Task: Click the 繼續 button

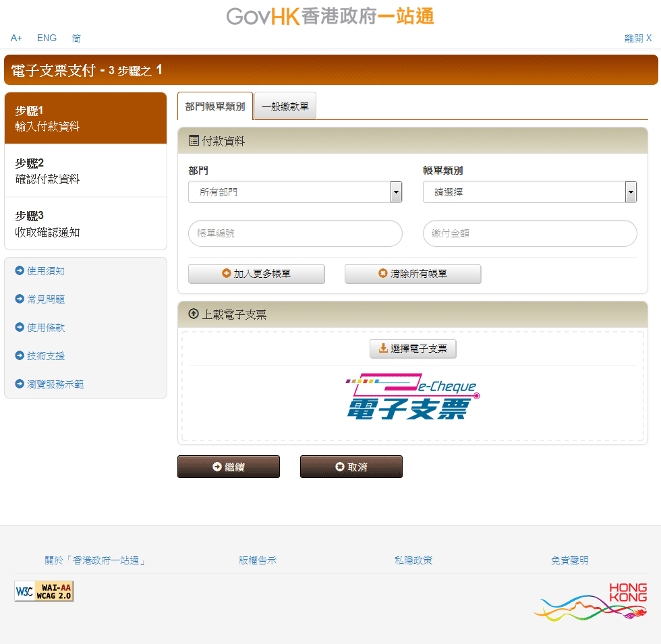Action: [x=229, y=467]
